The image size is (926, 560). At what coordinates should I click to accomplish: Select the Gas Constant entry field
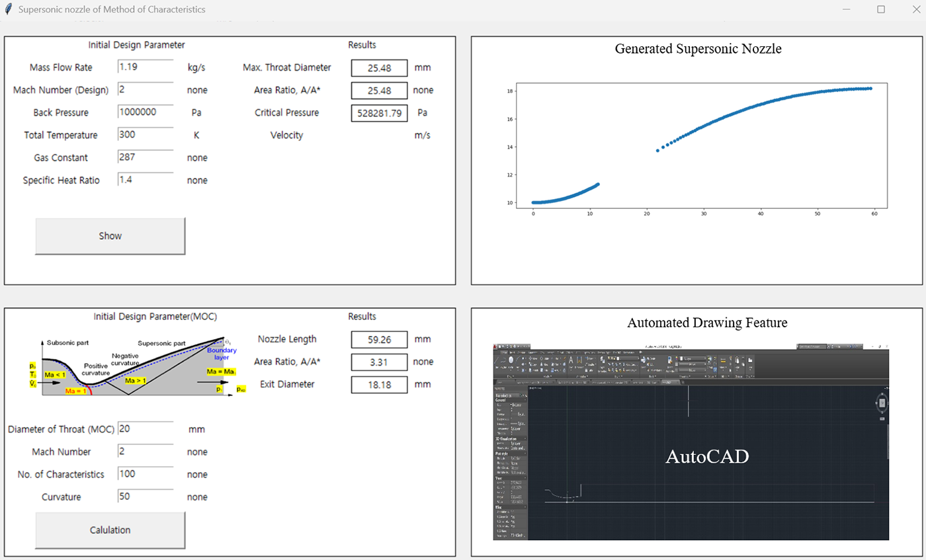[x=146, y=157]
